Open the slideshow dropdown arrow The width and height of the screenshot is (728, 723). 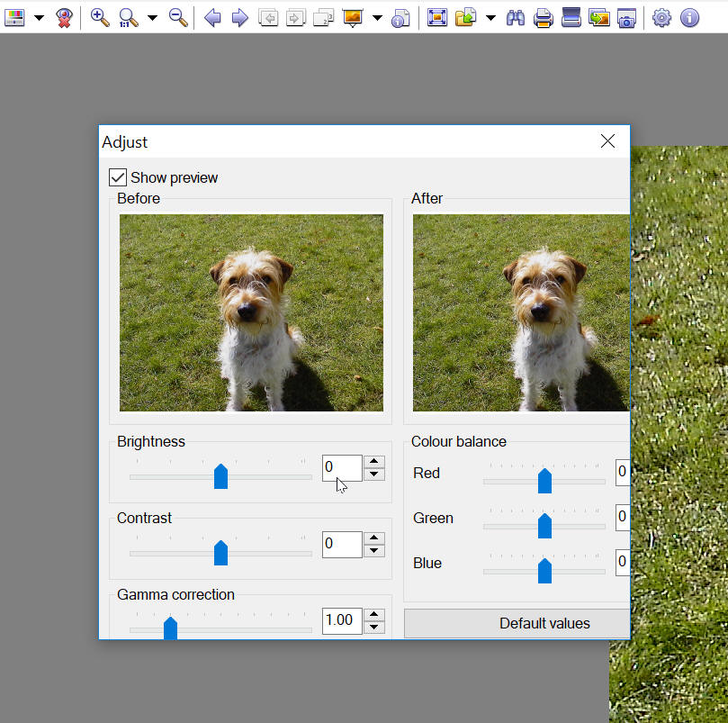click(377, 17)
